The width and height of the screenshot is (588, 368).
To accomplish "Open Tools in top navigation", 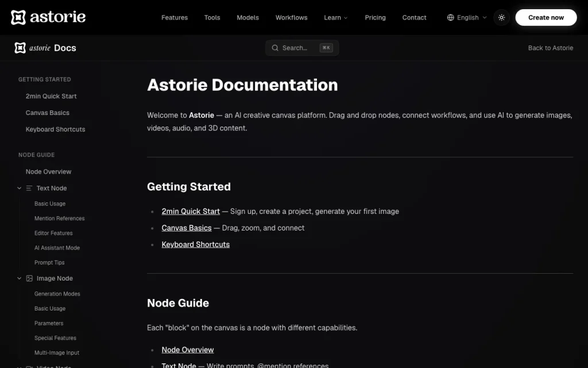I will point(212,18).
